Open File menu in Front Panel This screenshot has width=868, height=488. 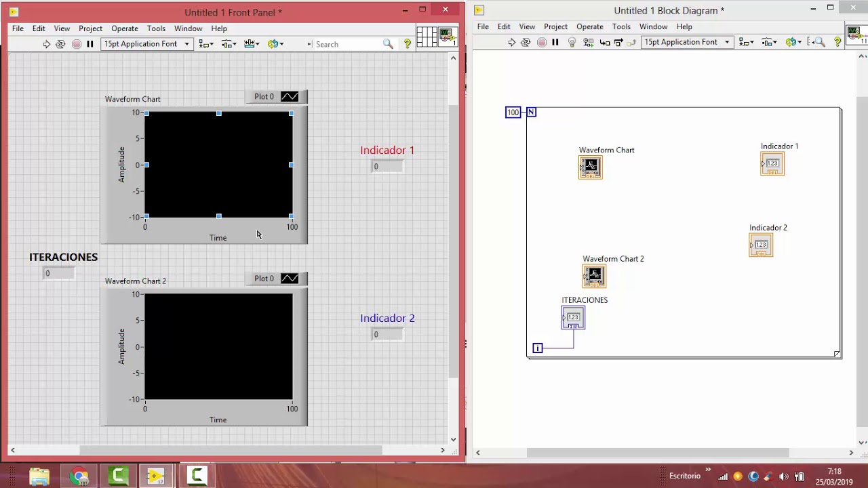point(18,28)
